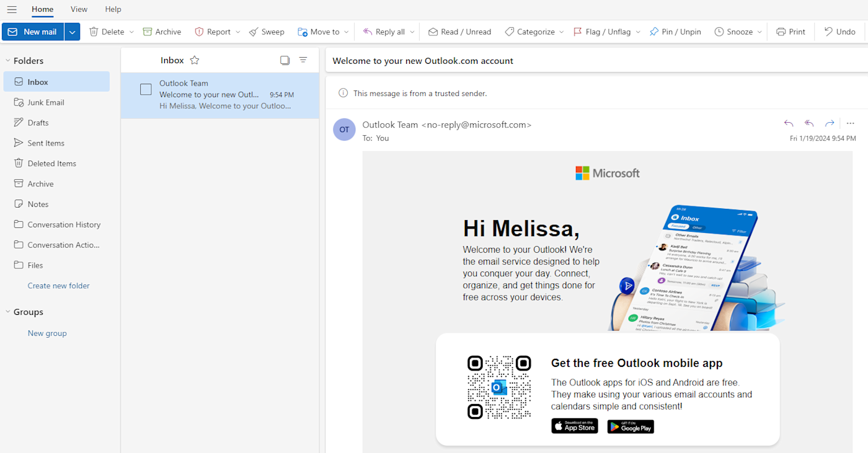Open the hamburger navigation menu
The height and width of the screenshot is (453, 868).
12,9
